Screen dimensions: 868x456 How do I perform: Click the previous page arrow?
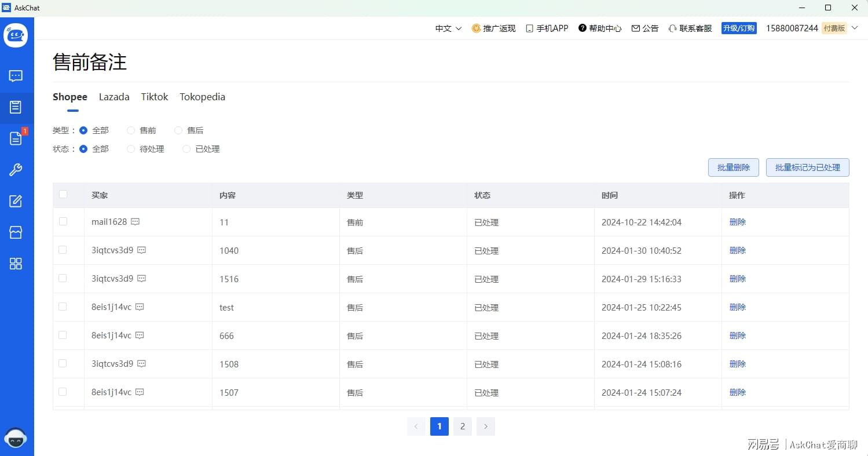pyautogui.click(x=416, y=426)
